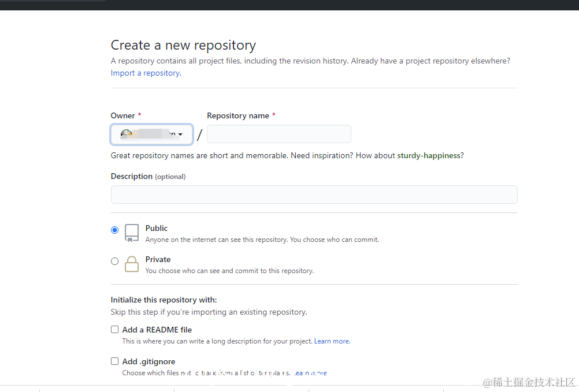Tick the Add .gitignore checkbox
This screenshot has width=579, height=392.
pyautogui.click(x=115, y=361)
